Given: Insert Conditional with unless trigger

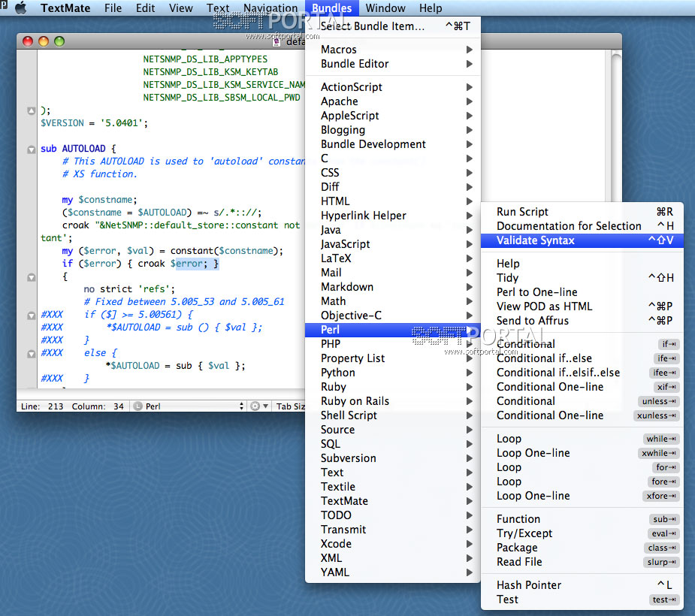Looking at the screenshot, I should pyautogui.click(x=582, y=401).
